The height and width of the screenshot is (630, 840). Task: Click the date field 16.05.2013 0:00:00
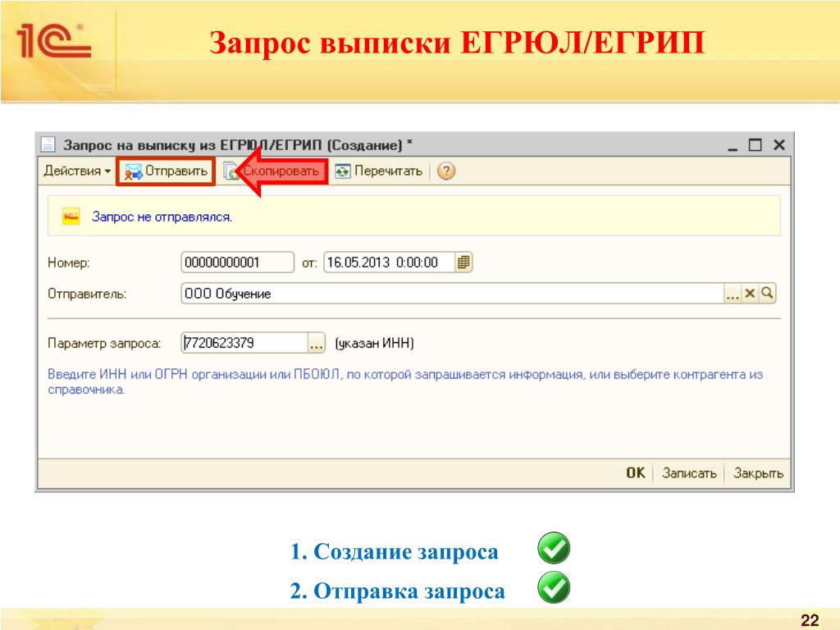coord(390,262)
